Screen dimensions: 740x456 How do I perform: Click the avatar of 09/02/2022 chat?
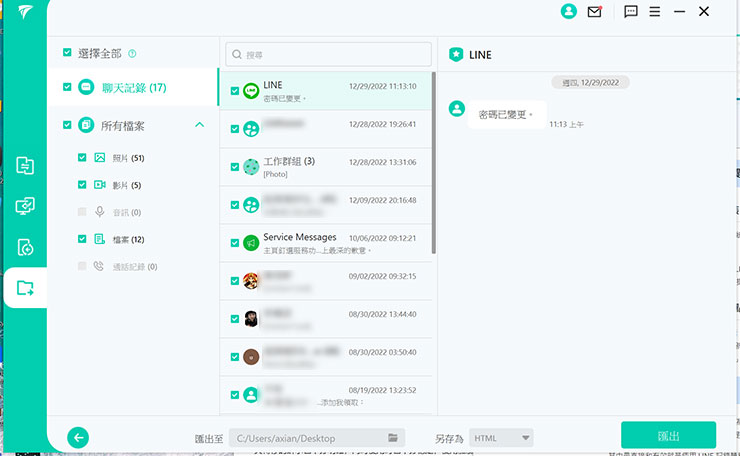(x=251, y=281)
